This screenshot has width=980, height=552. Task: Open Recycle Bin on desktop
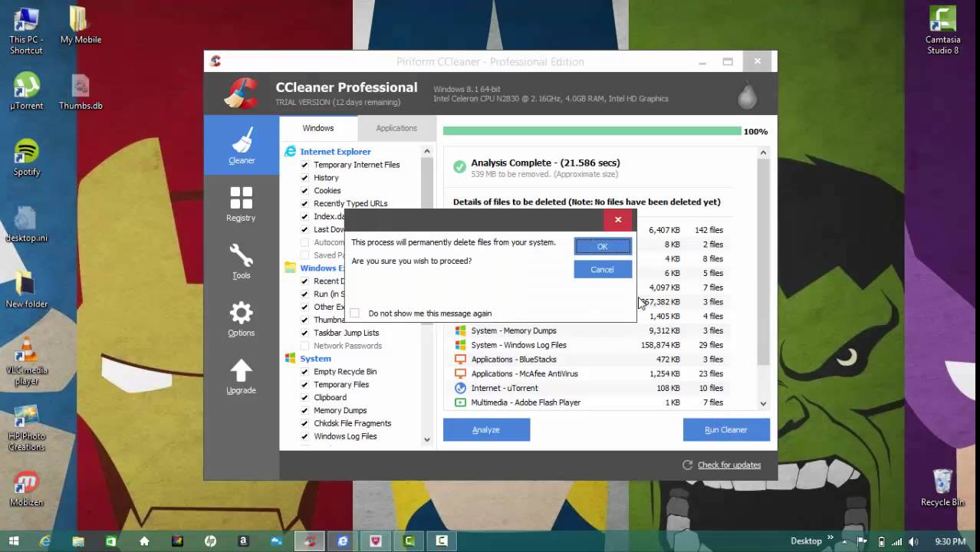point(942,488)
